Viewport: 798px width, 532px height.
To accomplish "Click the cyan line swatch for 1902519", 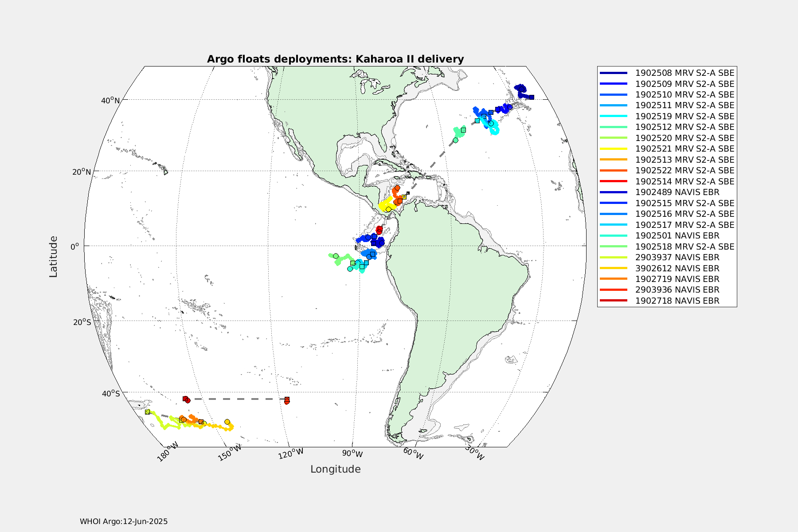I will click(x=614, y=116).
